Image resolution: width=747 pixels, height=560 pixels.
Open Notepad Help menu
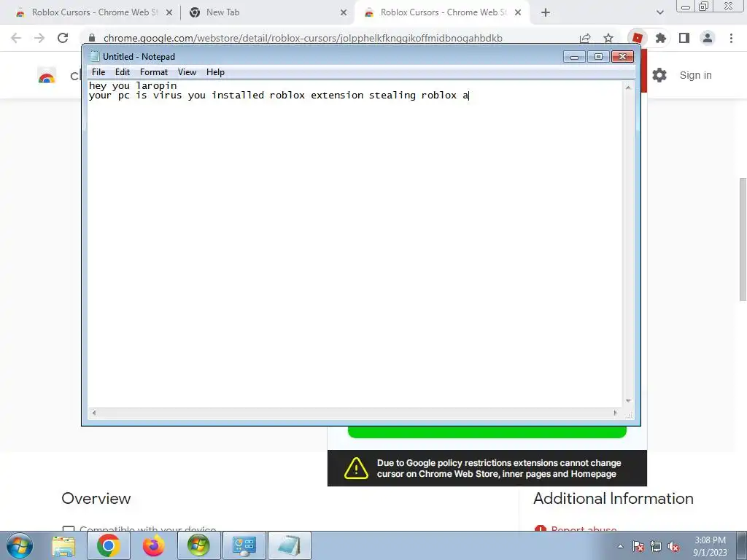[x=215, y=72]
